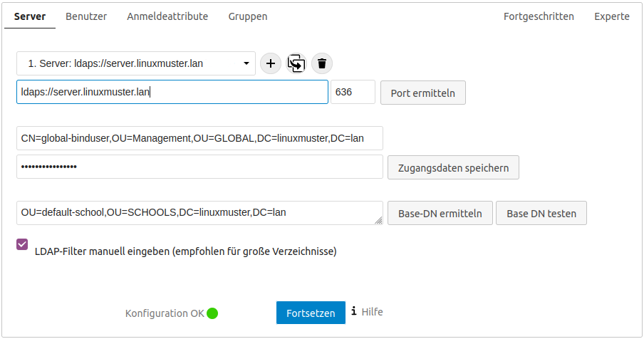644x339 pixels.
Task: Click the Base DN text area
Action: 199,213
